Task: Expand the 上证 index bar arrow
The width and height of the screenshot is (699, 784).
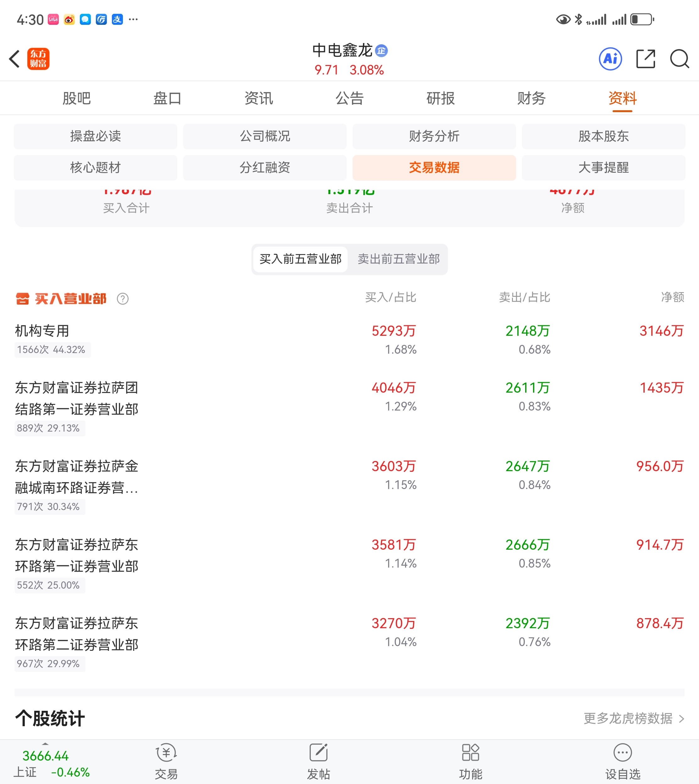Action: 45,744
